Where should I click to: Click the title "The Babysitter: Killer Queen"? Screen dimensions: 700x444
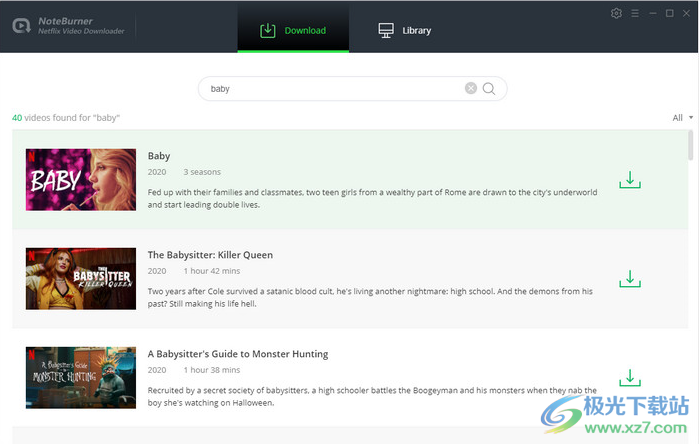[210, 255]
